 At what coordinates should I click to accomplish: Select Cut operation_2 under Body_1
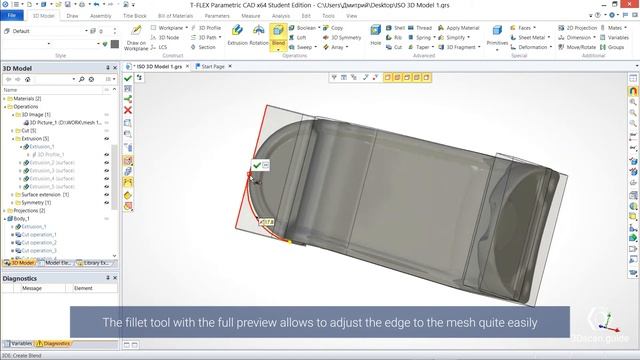[x=36, y=242]
